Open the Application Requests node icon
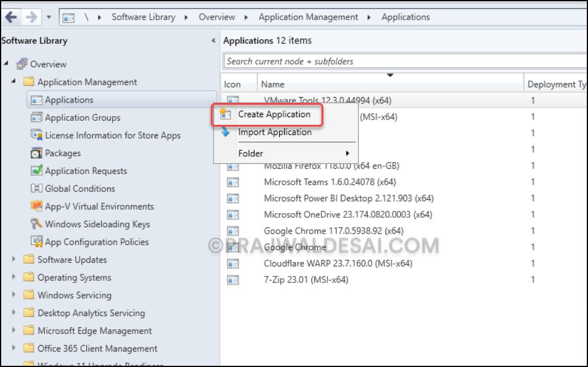Viewport: 588px width, 367px height. pyautogui.click(x=36, y=170)
